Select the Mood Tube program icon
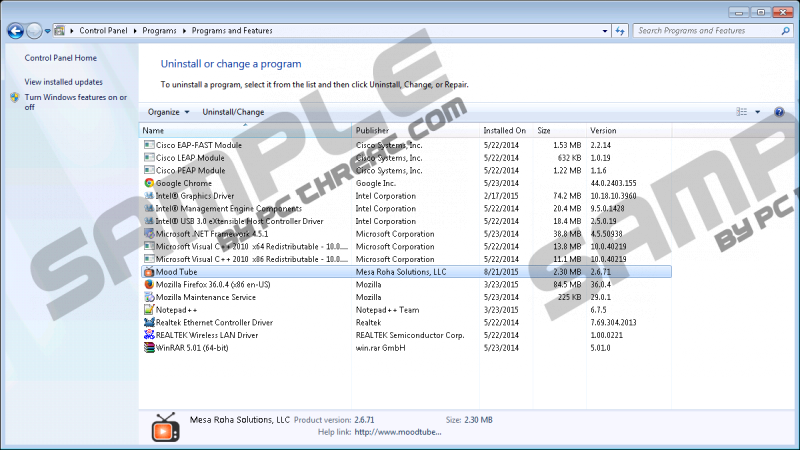Viewport: 800px width, 450px height. tap(149, 271)
